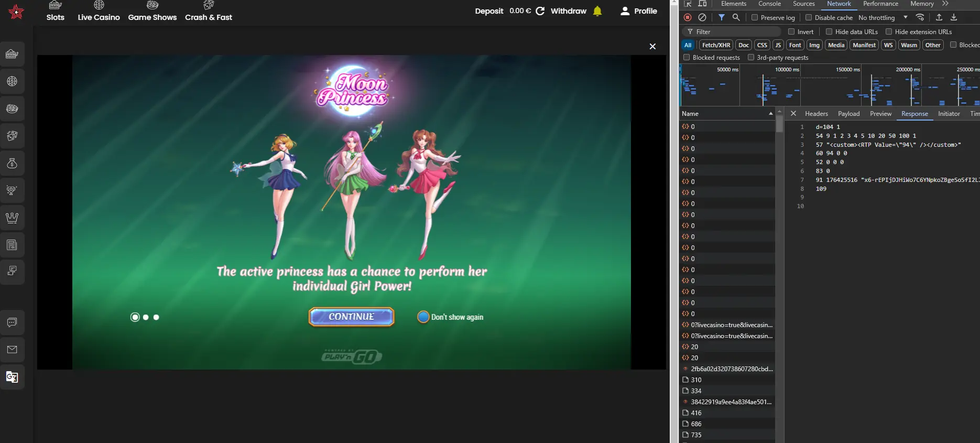Open network search magnifier icon
This screenshot has width=980, height=443.
736,17
